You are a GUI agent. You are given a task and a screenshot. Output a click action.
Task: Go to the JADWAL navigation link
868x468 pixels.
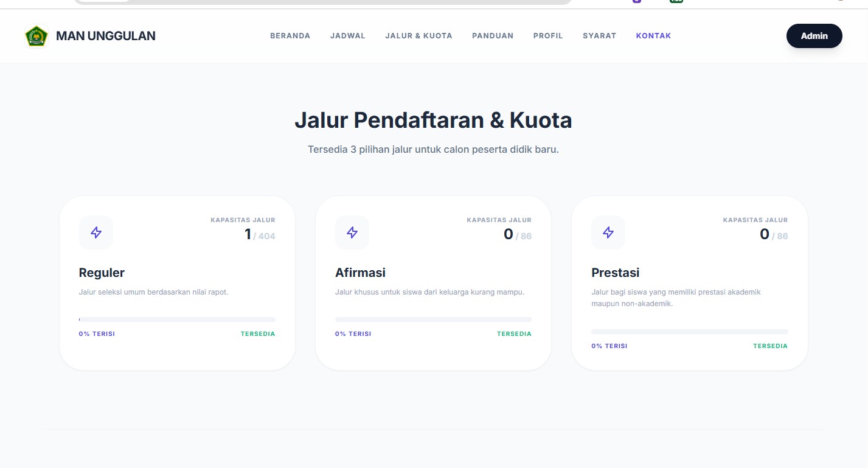348,36
